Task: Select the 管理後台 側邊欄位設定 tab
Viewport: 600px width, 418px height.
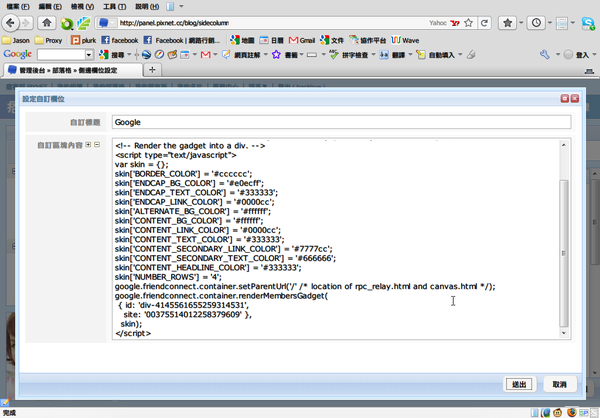Action: (x=73, y=70)
